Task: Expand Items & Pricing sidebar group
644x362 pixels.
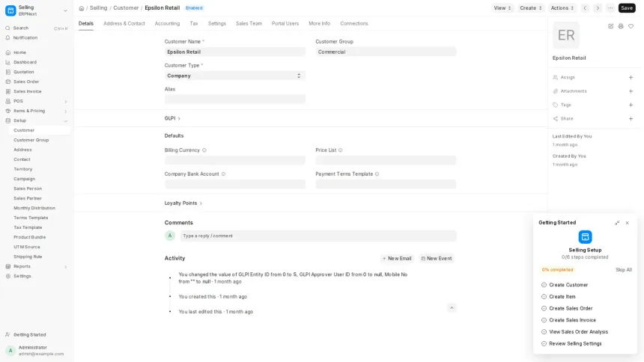Action: [x=65, y=111]
